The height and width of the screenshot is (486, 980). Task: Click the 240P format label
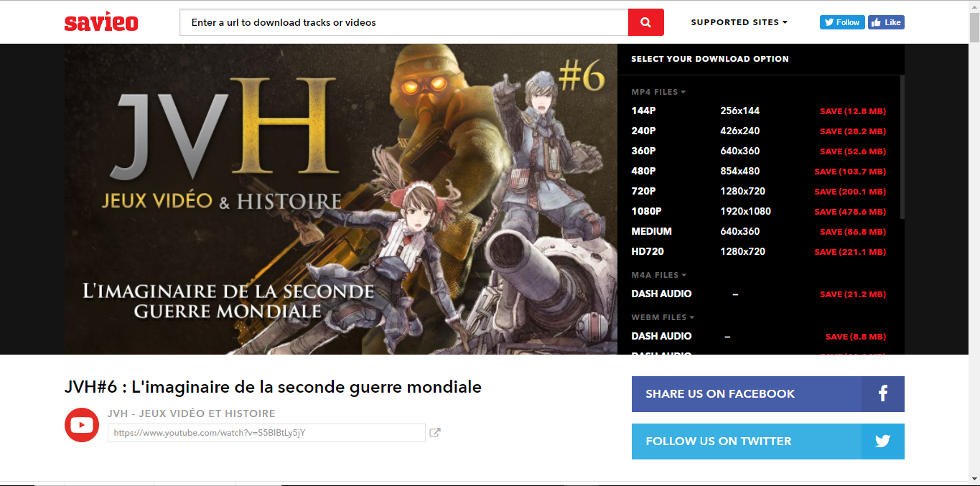tap(643, 131)
